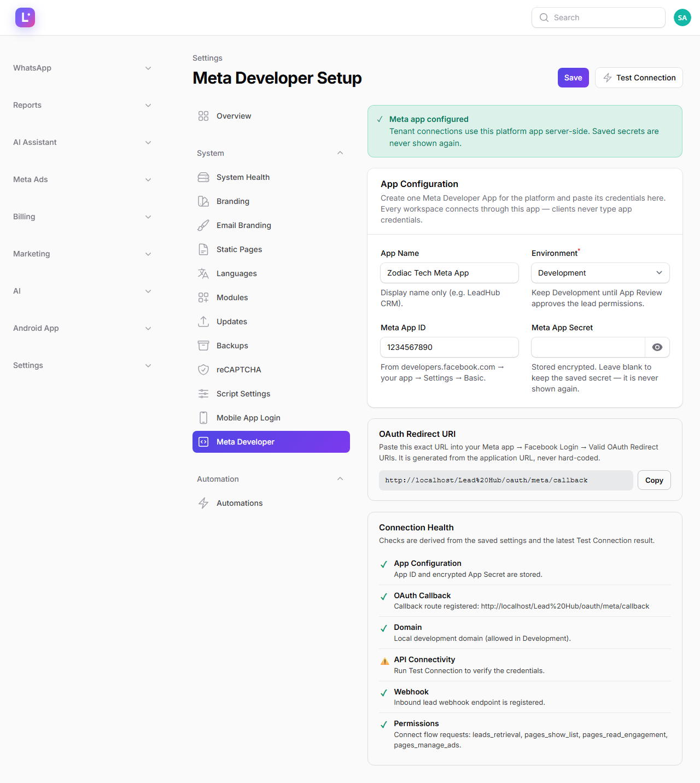
Task: Show the Meta App Secret with eye icon
Action: (x=657, y=347)
